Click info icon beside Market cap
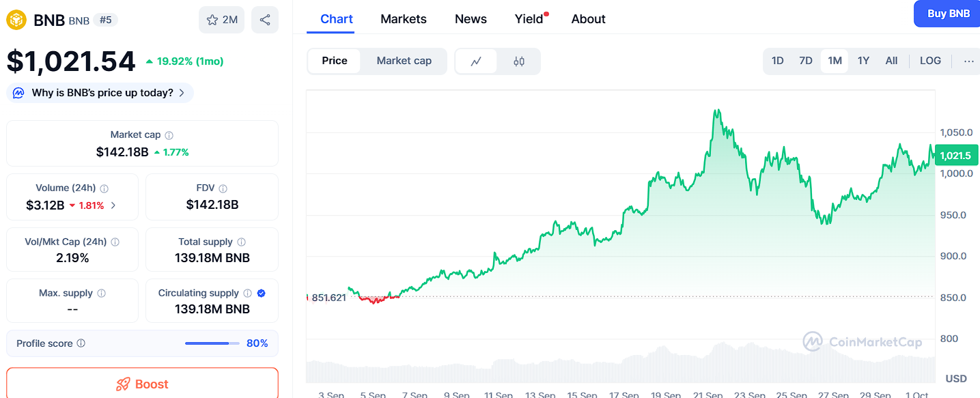The width and height of the screenshot is (980, 398). coord(169,135)
